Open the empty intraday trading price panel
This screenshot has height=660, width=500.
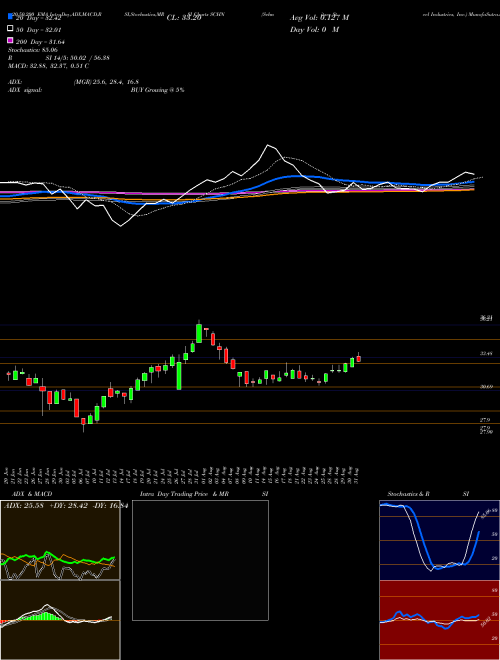[x=200, y=560]
